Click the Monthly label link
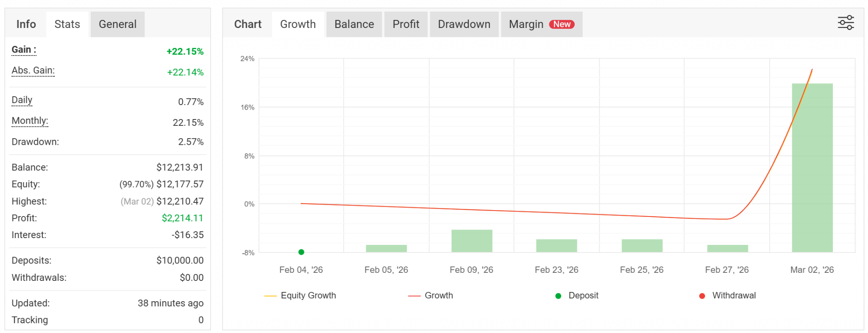The height and width of the screenshot is (333, 868). [30, 121]
